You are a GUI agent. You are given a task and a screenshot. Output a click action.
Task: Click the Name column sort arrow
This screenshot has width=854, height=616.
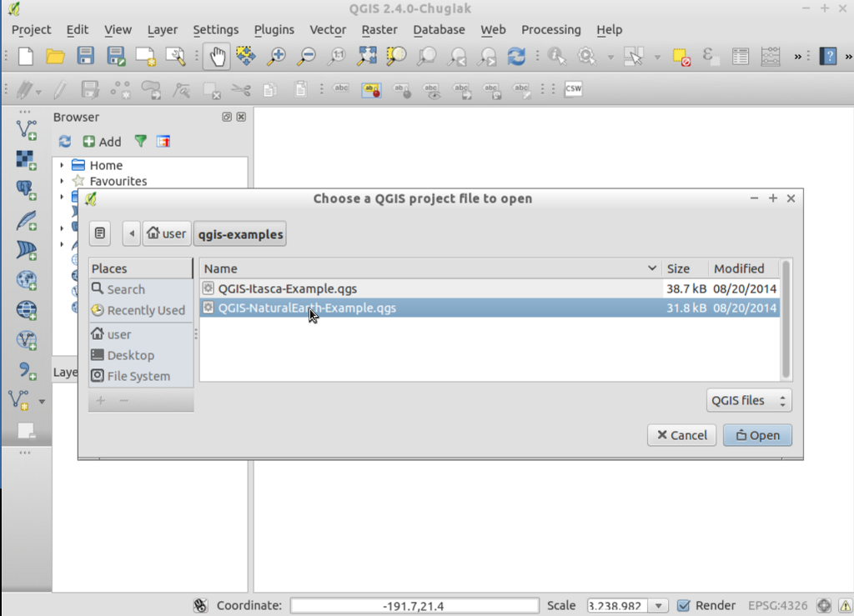pyautogui.click(x=651, y=268)
